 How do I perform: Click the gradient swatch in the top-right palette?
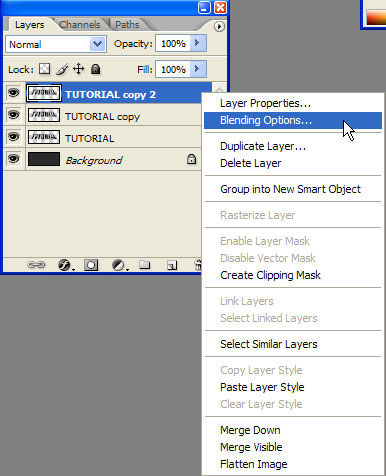point(376,17)
